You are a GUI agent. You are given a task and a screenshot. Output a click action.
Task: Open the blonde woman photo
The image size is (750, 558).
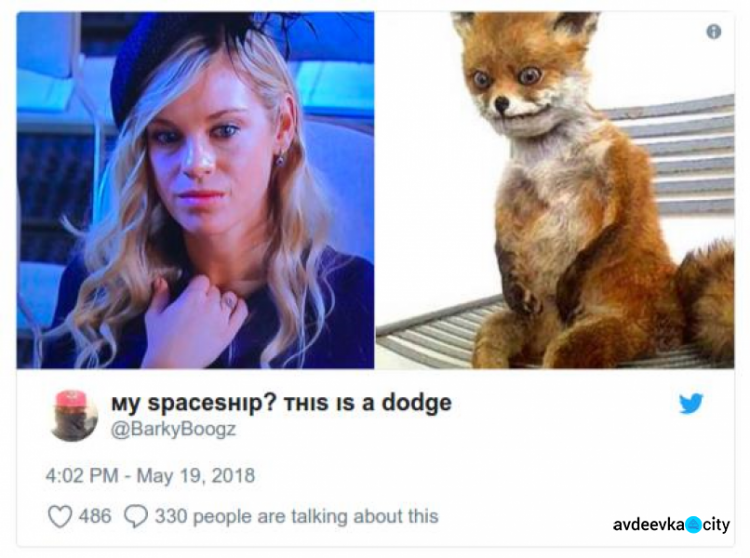(195, 190)
